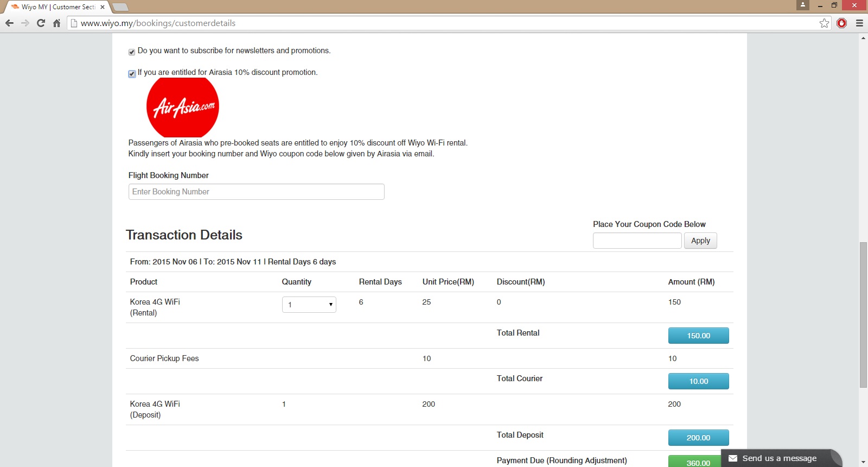This screenshot has height=467, width=868.
Task: Click the red power extension icon
Action: coord(842,23)
